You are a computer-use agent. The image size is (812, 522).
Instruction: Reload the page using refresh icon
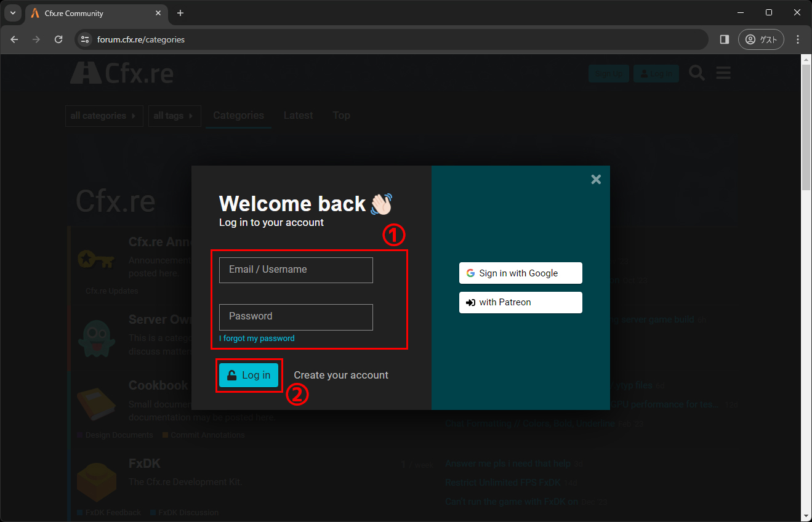[x=58, y=39]
